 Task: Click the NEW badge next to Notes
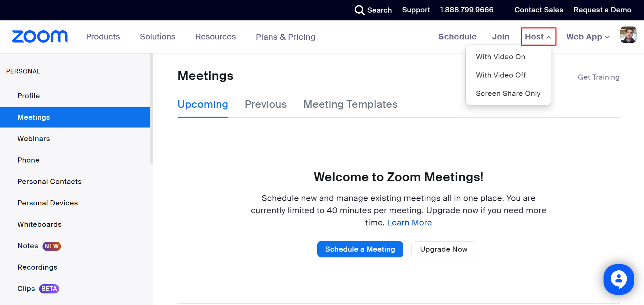pos(52,246)
